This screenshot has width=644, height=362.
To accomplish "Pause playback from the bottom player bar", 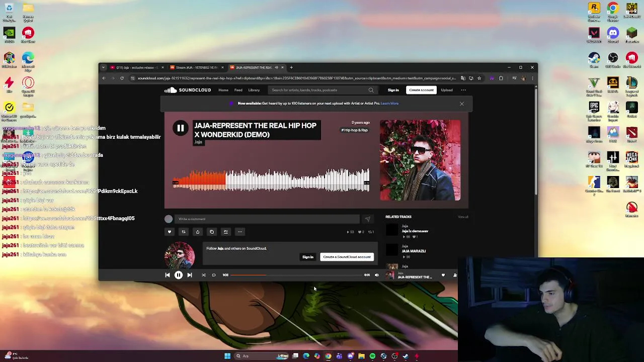I will pyautogui.click(x=178, y=275).
